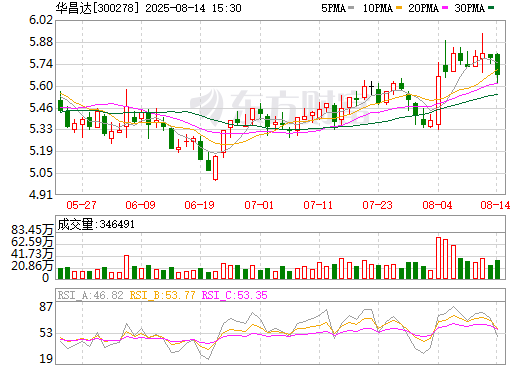Select the 06-09 date axis label
The width and height of the screenshot is (520, 365).
pyautogui.click(x=140, y=205)
